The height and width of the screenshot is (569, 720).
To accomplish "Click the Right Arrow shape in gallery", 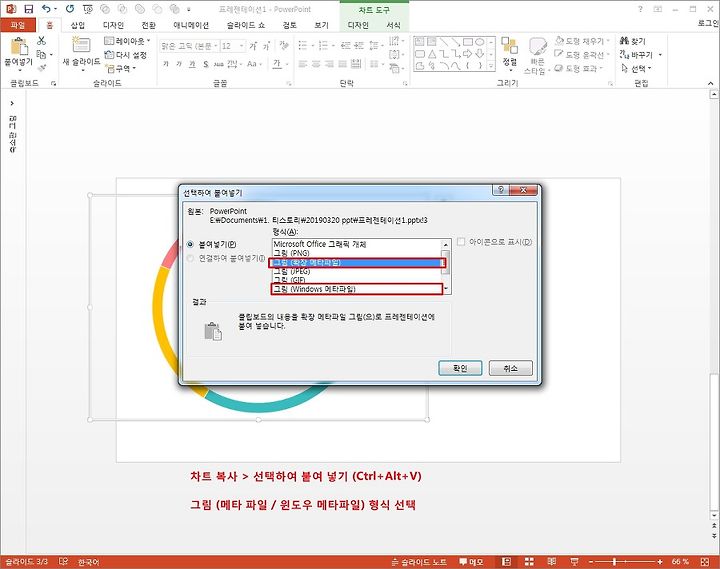I will pos(467,54).
